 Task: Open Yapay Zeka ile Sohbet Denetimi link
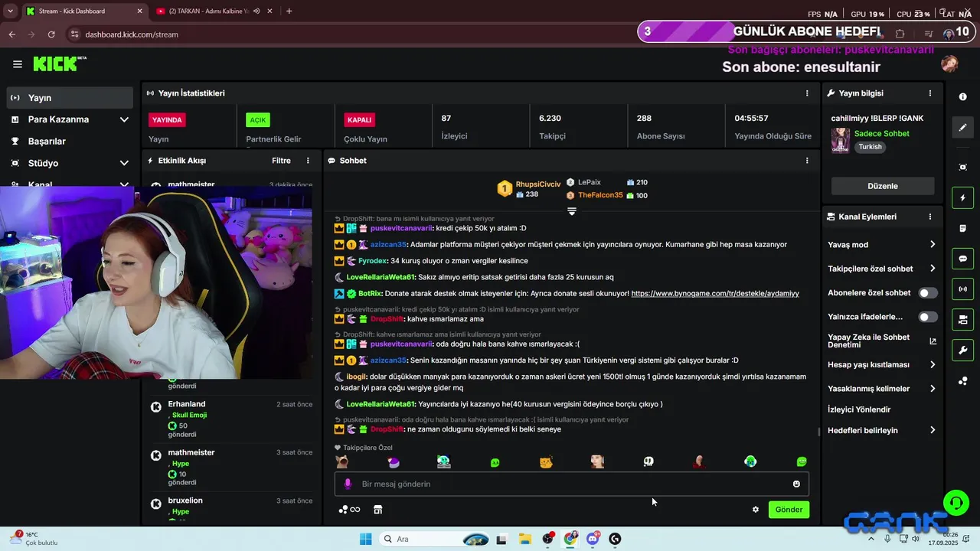click(882, 341)
